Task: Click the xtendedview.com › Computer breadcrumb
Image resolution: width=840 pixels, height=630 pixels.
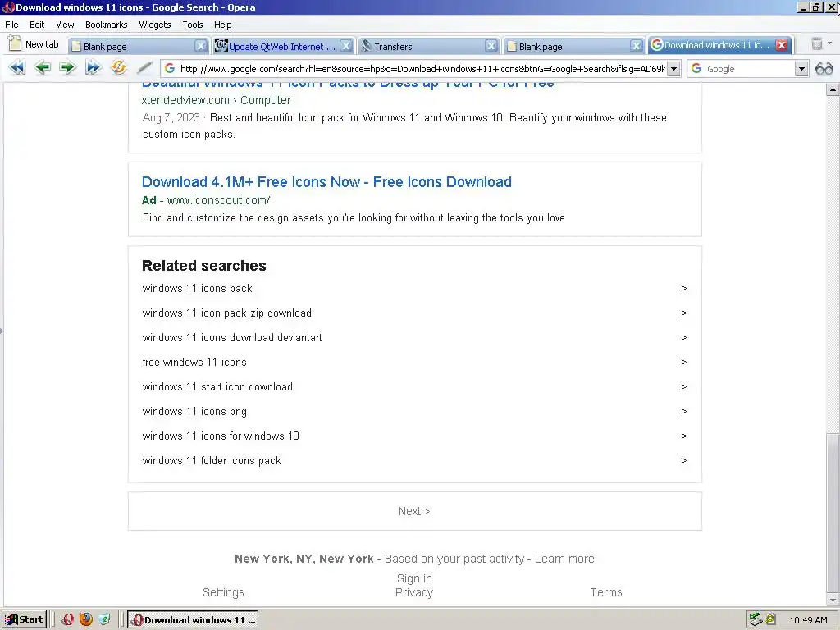Action: [217, 100]
